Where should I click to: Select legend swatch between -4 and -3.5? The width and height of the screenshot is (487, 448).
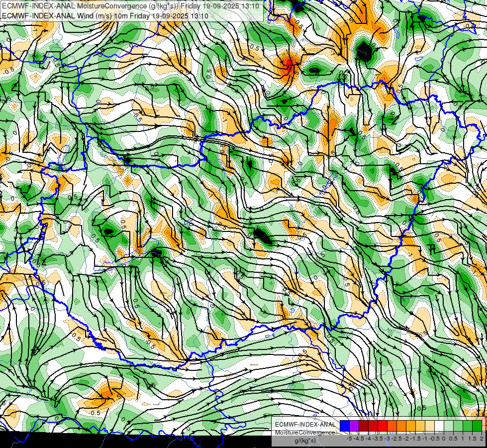(x=373, y=426)
